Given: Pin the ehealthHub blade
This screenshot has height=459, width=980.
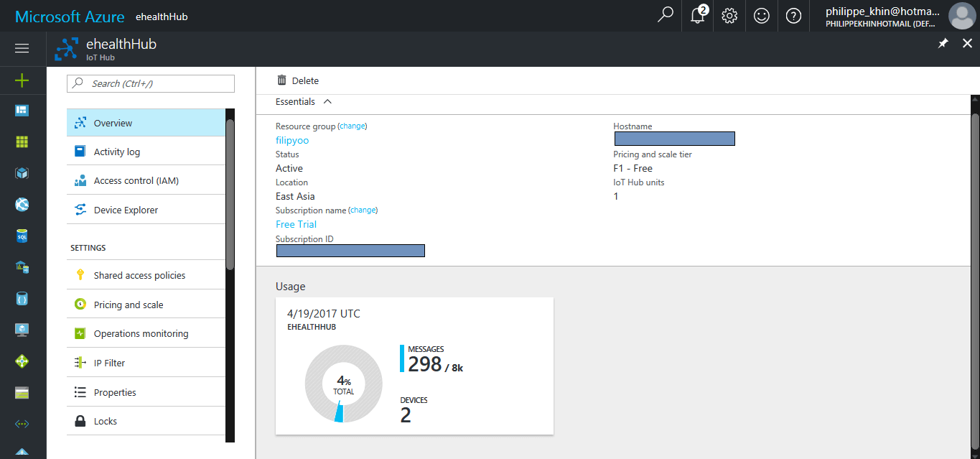Looking at the screenshot, I should tap(943, 44).
